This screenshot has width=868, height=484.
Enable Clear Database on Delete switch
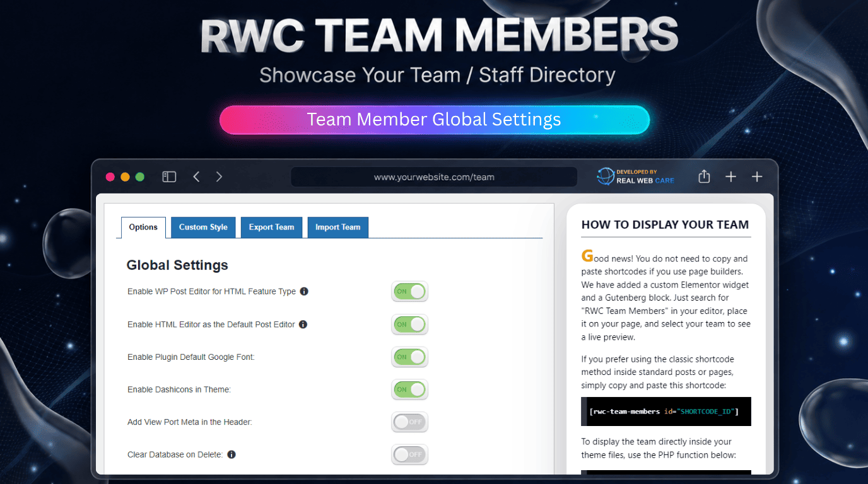[410, 454]
